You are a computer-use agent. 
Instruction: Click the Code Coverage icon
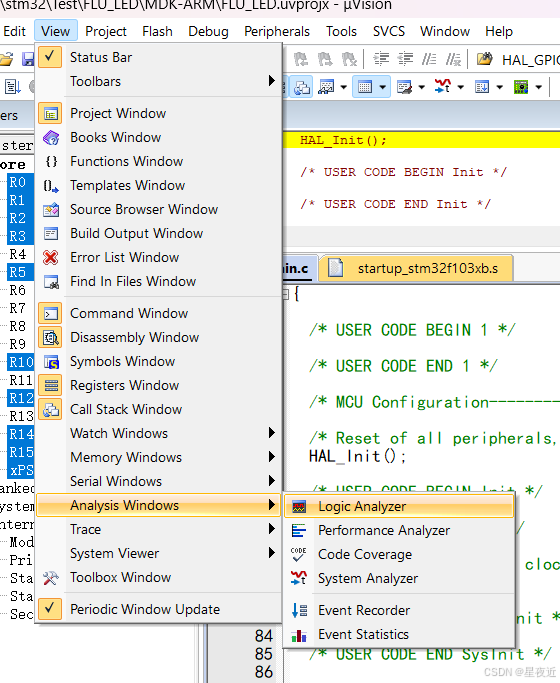[x=299, y=555]
